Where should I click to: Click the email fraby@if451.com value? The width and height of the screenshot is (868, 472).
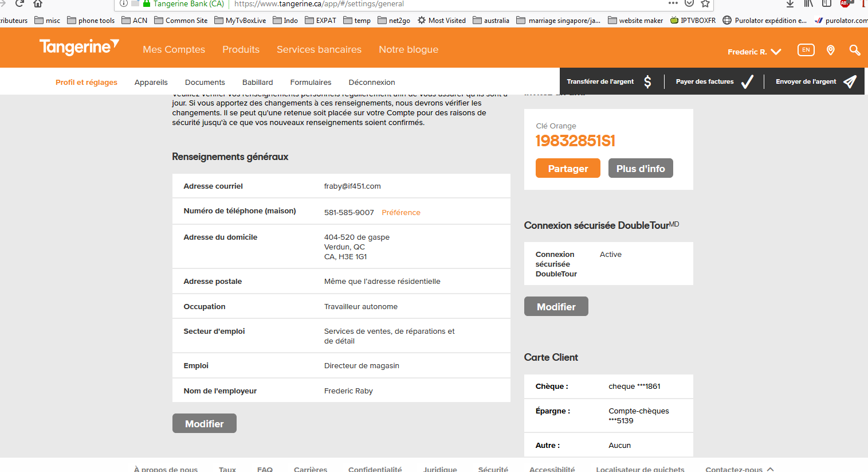(352, 186)
